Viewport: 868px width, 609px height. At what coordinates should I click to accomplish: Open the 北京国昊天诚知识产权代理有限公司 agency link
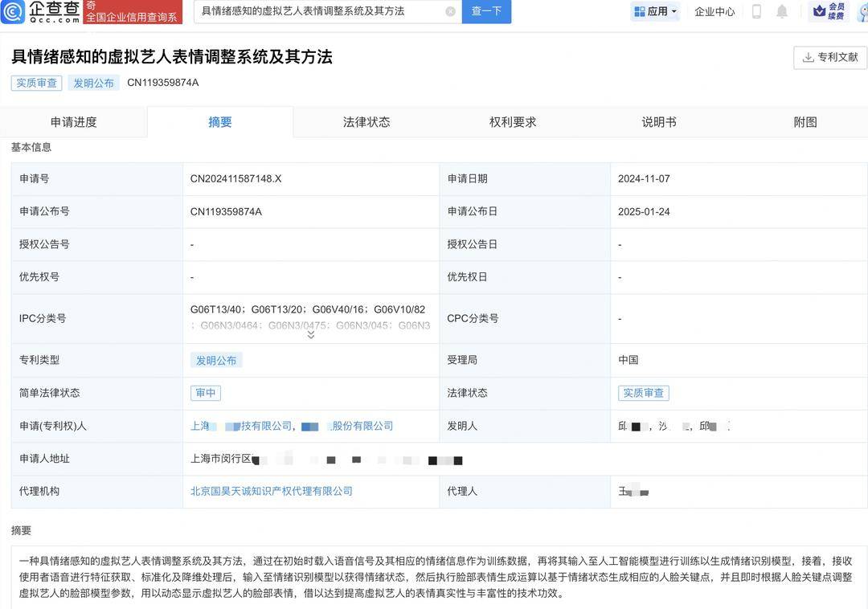click(272, 491)
